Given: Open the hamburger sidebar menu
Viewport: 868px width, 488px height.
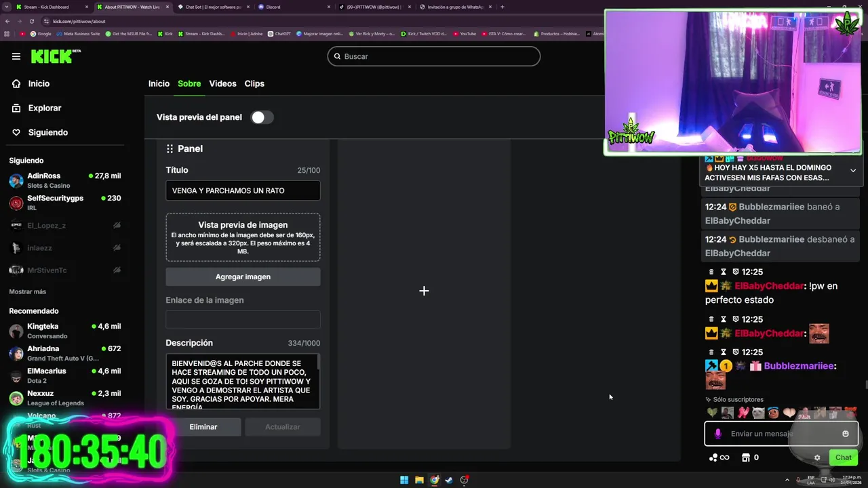Looking at the screenshot, I should [16, 56].
